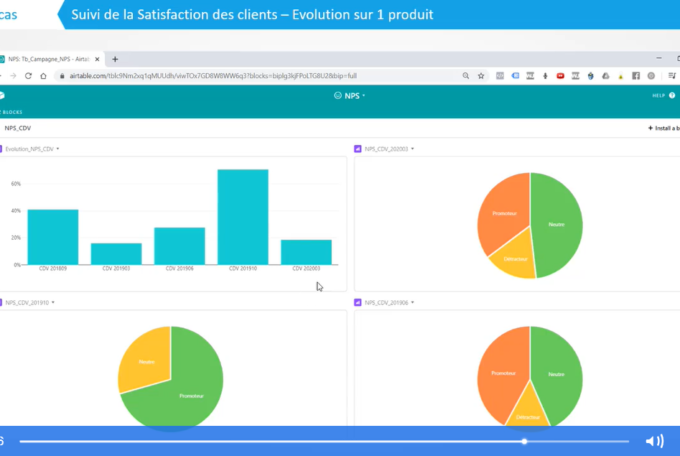Expand the Evolution_NPS_CDV block menu
Image resolution: width=680 pixels, height=456 pixels.
(x=58, y=149)
